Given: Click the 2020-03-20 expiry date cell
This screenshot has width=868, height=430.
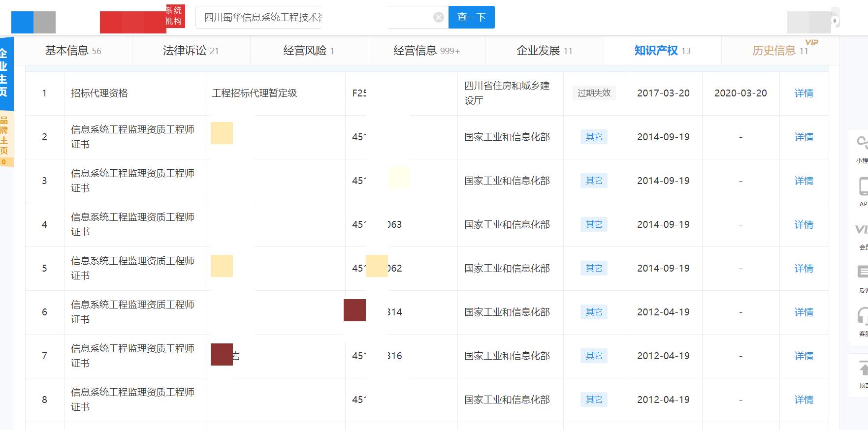Looking at the screenshot, I should pyautogui.click(x=740, y=93).
